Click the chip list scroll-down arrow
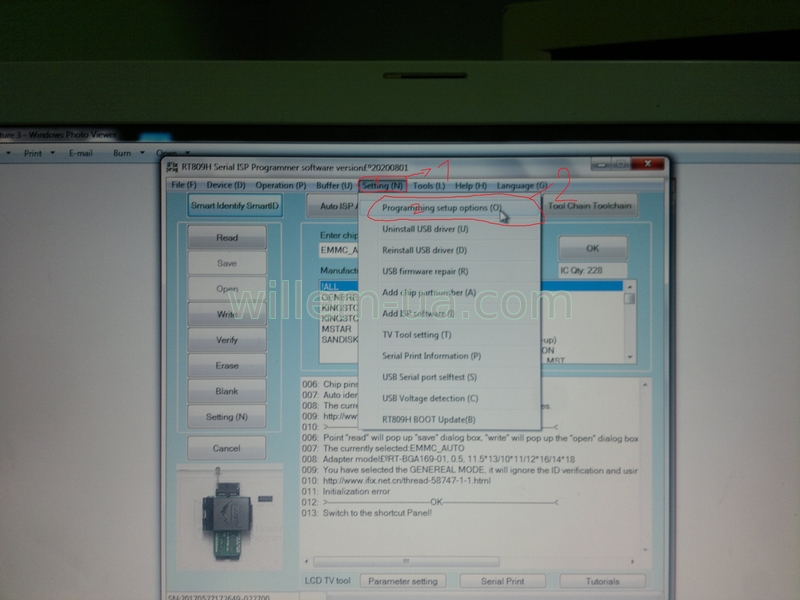The image size is (800, 600). pos(630,357)
